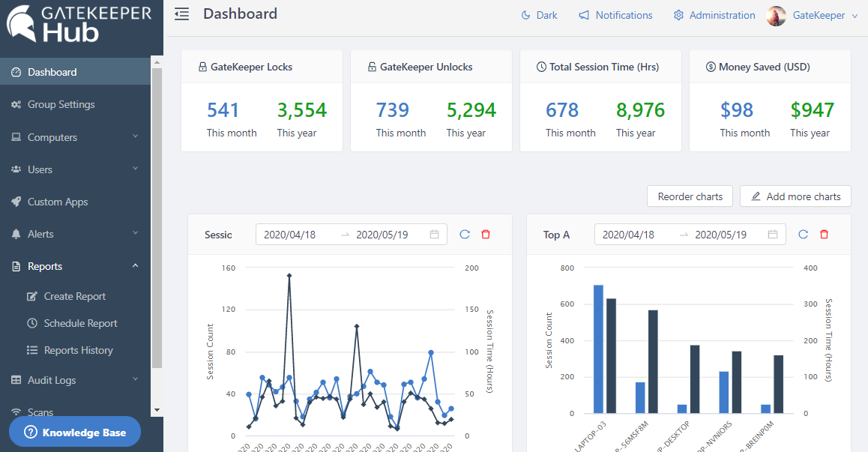Open the GateKeeper account dropdown

click(x=855, y=16)
